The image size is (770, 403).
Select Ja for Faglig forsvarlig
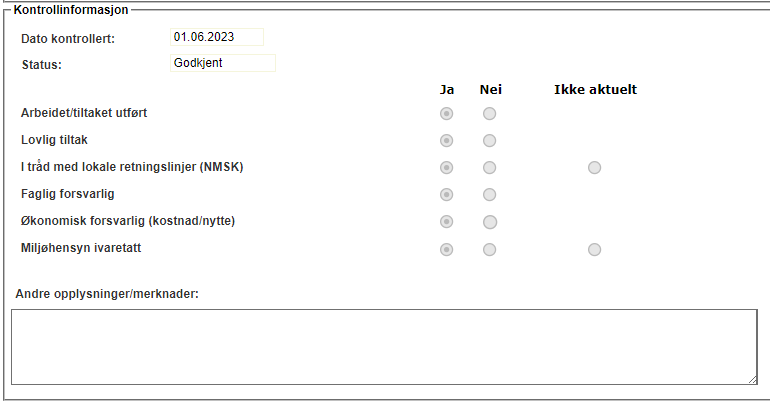(447, 194)
